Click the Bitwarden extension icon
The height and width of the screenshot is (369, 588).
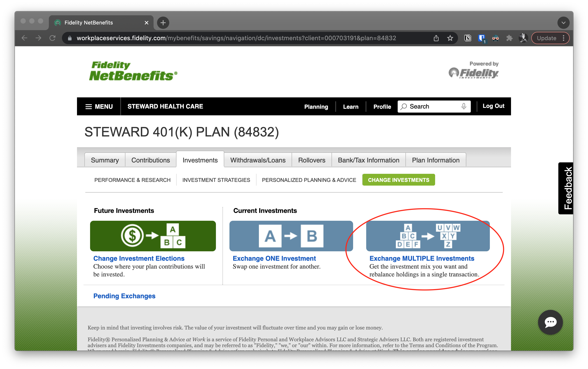[482, 38]
